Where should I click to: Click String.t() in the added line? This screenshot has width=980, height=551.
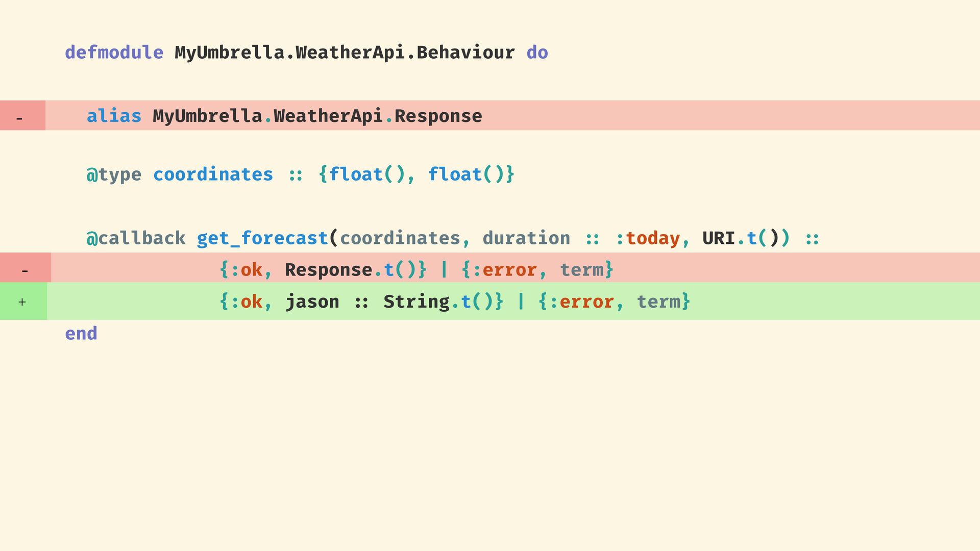pyautogui.click(x=438, y=302)
